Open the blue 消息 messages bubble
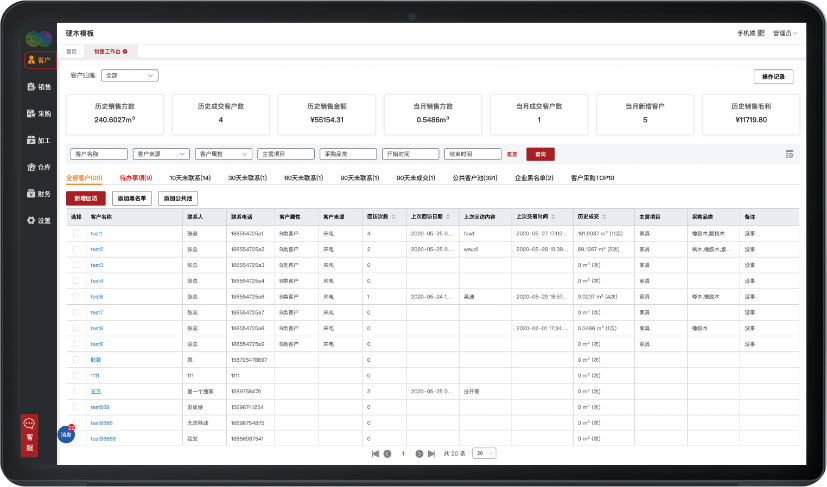 click(x=66, y=434)
